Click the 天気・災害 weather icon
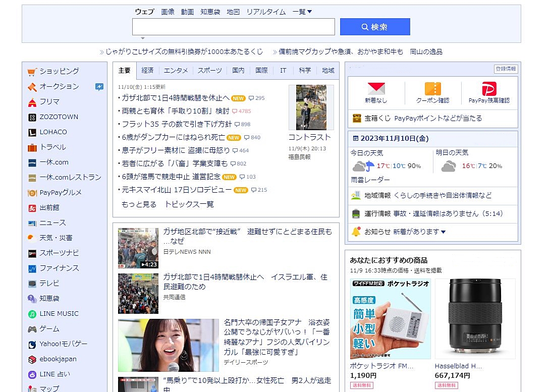Screen dimensions: 551x392 pos(32,238)
